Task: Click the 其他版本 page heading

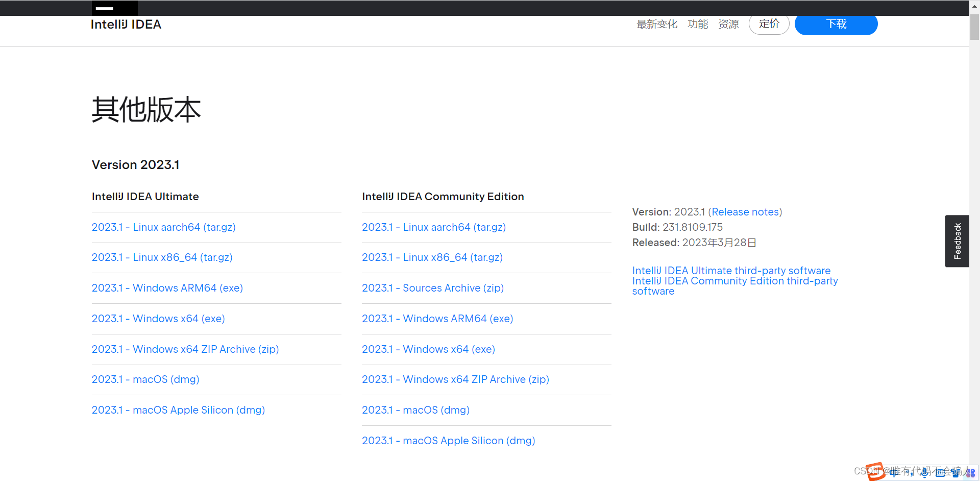Action: 146,109
